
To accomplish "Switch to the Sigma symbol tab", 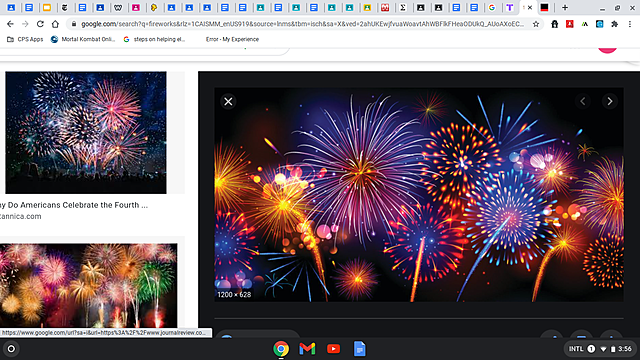I will [403, 8].
